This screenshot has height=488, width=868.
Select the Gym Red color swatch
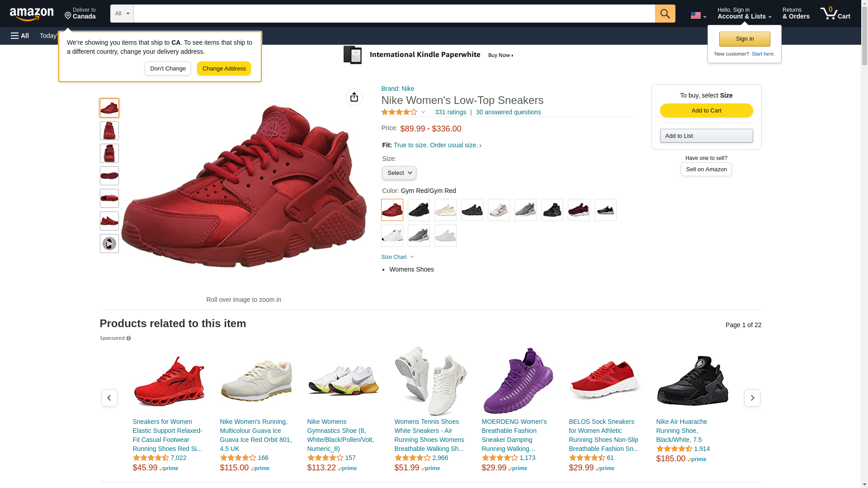point(392,210)
